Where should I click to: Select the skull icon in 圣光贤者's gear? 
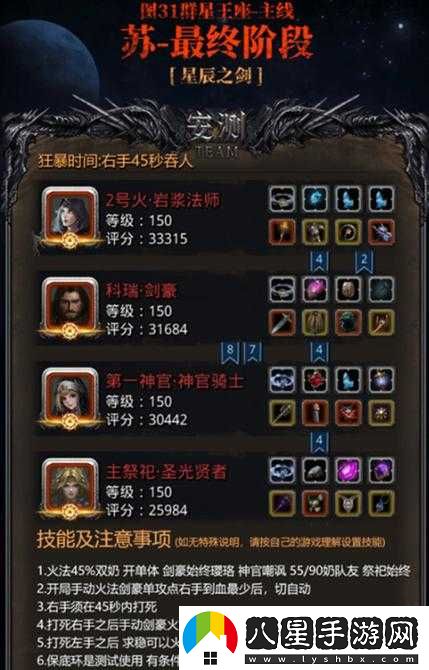(x=315, y=503)
